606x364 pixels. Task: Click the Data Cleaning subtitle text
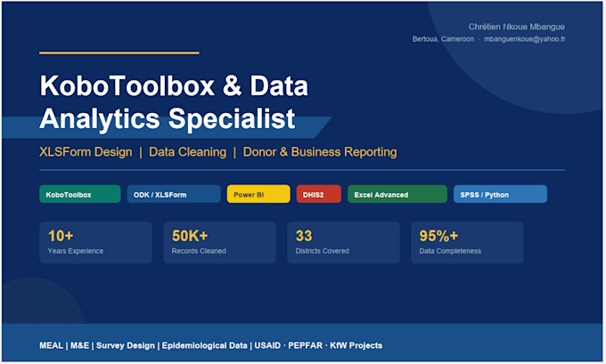(x=188, y=151)
